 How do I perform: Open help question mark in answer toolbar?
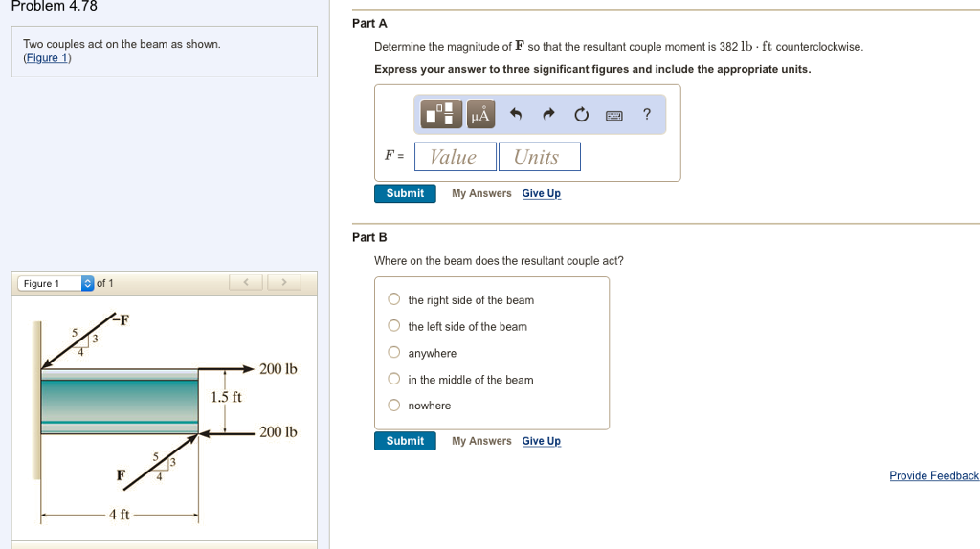tap(647, 115)
